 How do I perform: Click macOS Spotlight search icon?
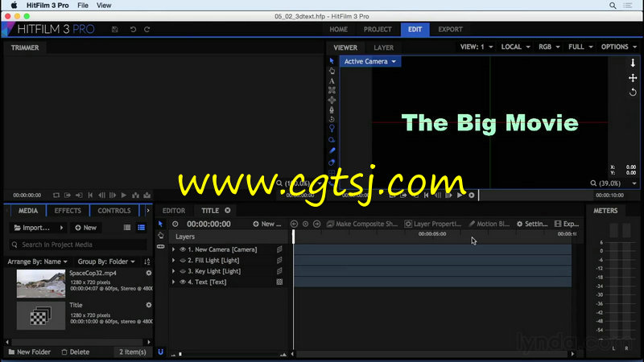tap(613, 6)
